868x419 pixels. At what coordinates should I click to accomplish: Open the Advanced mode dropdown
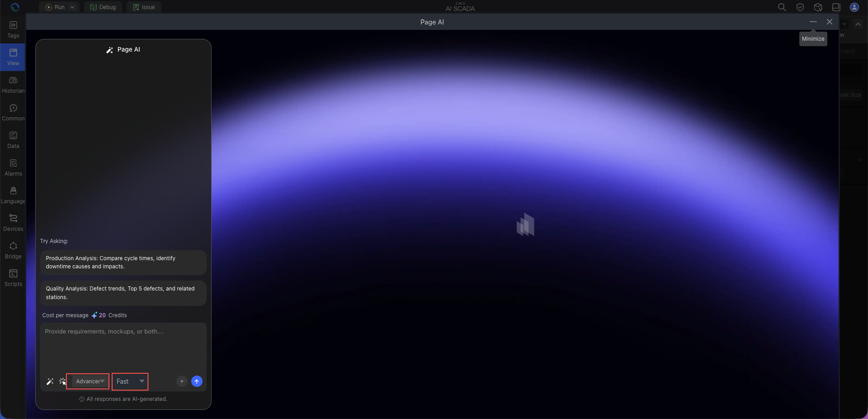[89, 381]
